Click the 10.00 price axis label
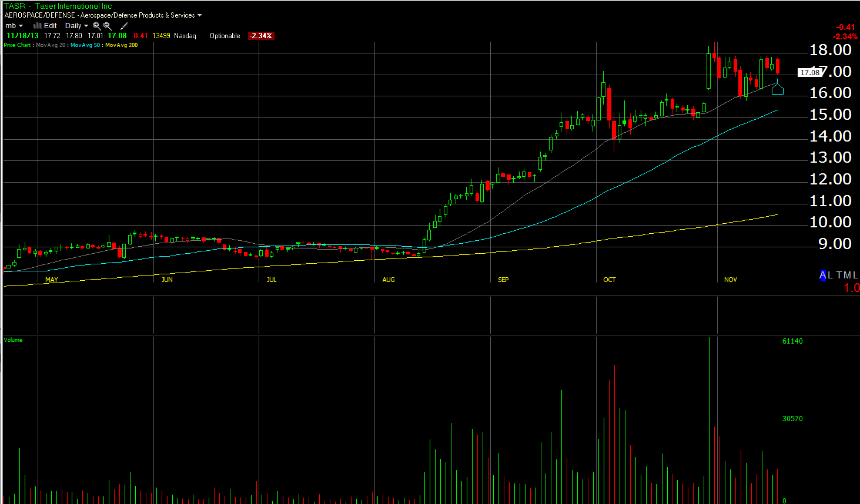860x504 pixels. [831, 222]
